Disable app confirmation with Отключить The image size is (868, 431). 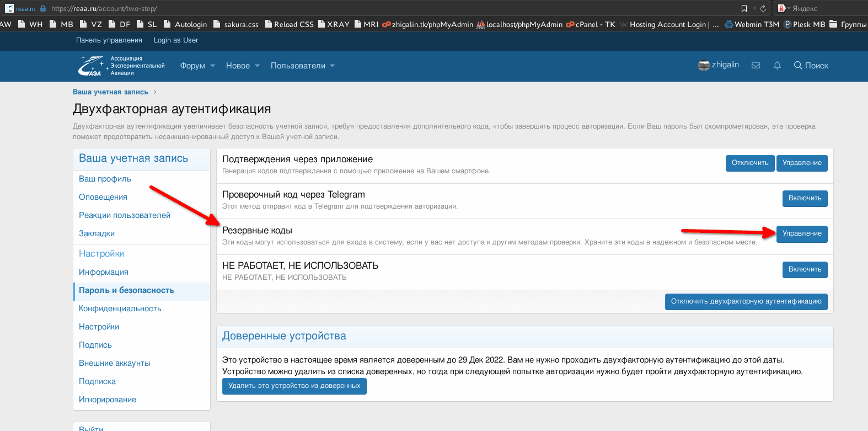point(750,163)
